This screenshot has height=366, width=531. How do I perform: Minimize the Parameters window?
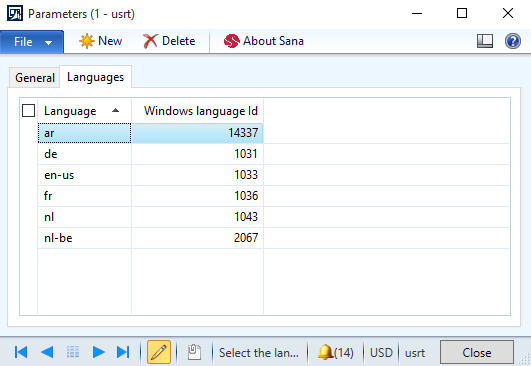point(417,14)
